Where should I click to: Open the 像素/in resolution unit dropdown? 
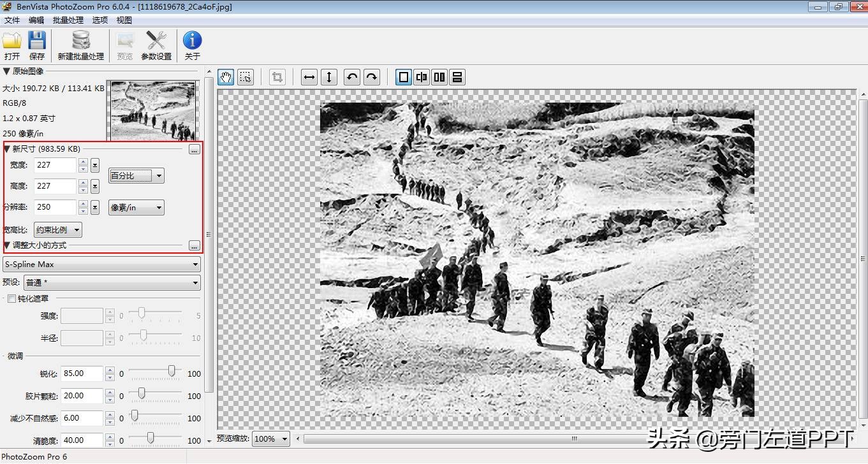(136, 207)
